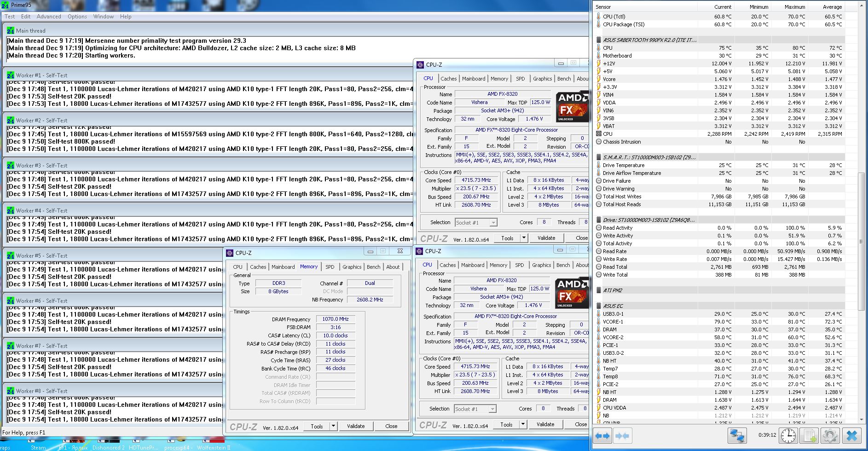
Task: Open the remote monitoring computers icon in HWiNFO
Action: tap(737, 435)
